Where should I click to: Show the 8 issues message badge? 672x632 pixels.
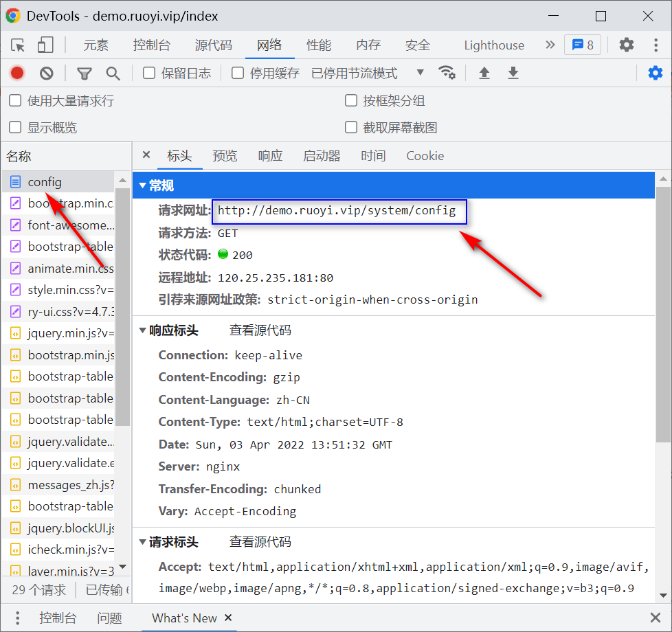583,45
